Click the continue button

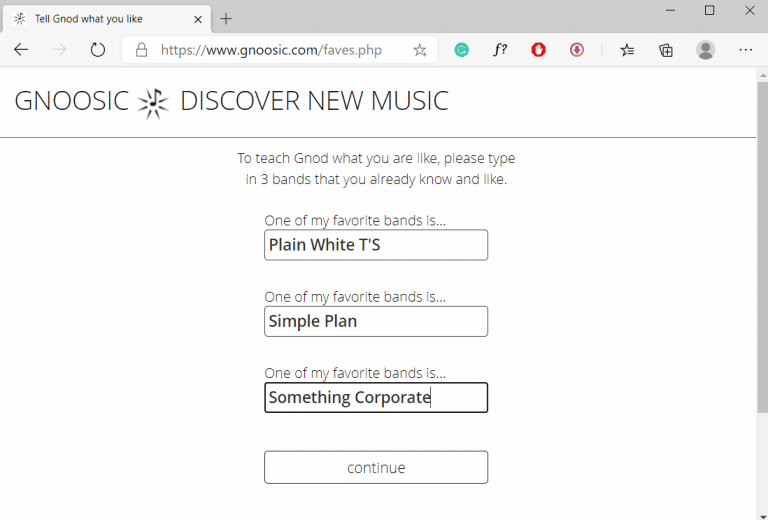point(376,467)
